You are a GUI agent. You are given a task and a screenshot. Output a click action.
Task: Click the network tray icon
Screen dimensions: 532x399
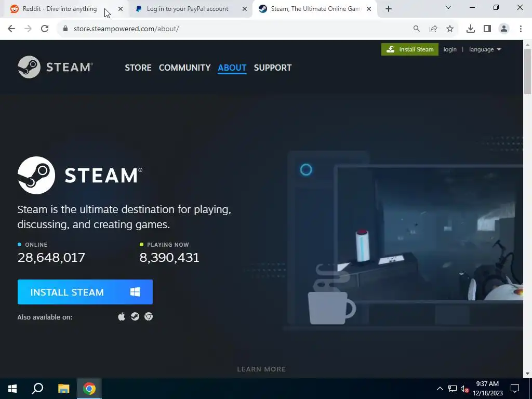[x=453, y=389]
